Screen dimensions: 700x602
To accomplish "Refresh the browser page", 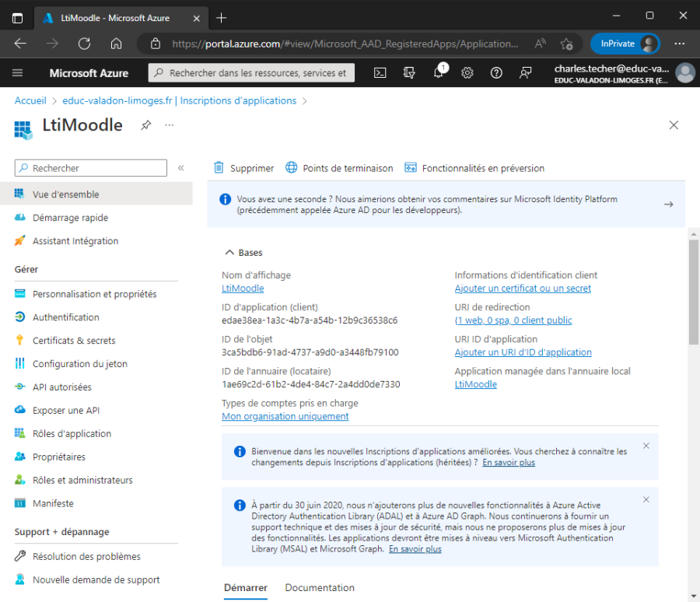I will [x=84, y=44].
